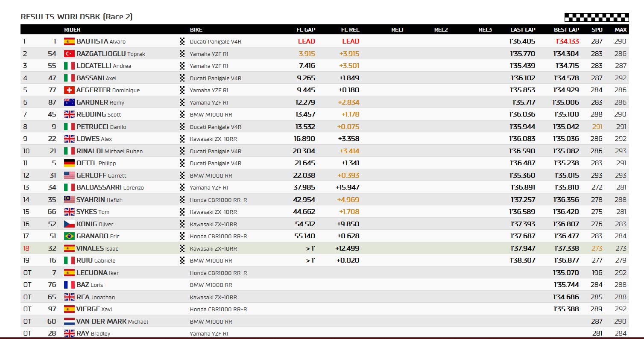The width and height of the screenshot is (644, 339).
Task: Click the Turkey flag beside RAZGATLIOGLU
Action: click(x=69, y=53)
